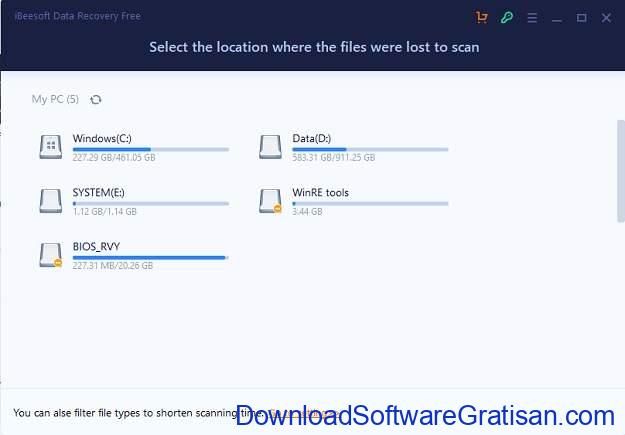625x435 pixels.
Task: Select the Data(D:) drive icon
Action: (x=270, y=147)
